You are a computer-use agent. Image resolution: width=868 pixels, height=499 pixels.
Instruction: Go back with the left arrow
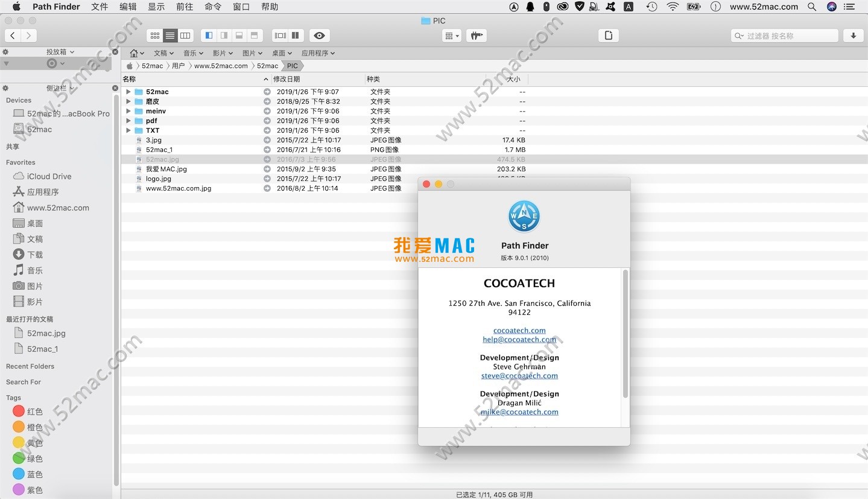click(13, 36)
